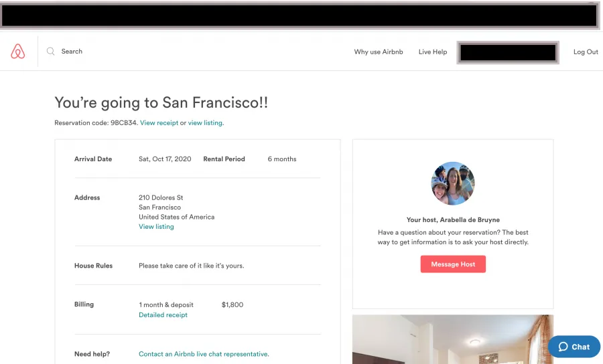Open the listing room photo
This screenshot has width=603, height=364.
point(453,339)
